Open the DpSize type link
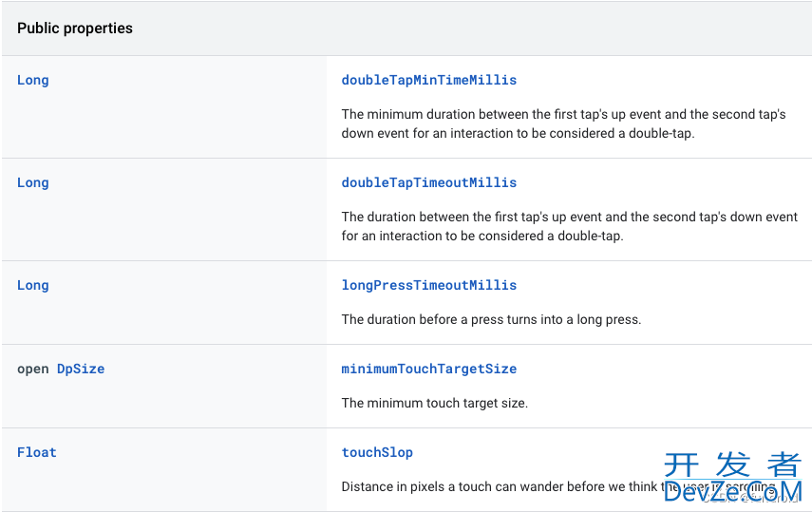Screen dimensions: 812x512 pos(81,369)
